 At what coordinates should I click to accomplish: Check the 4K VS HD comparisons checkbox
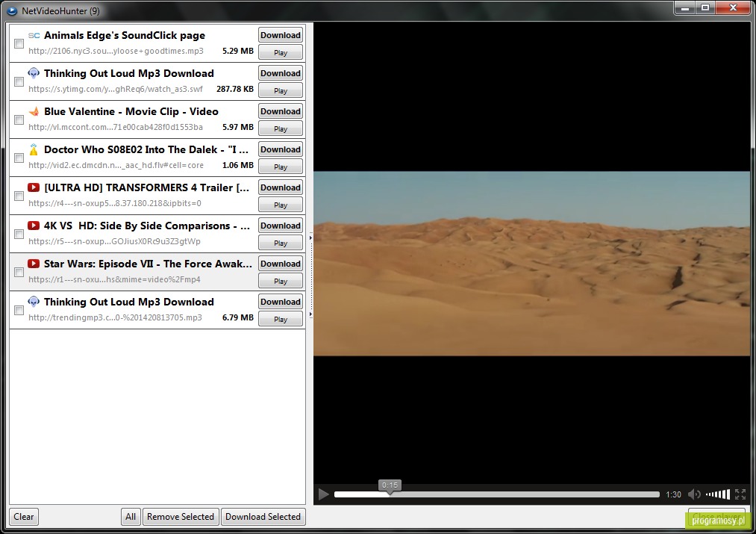19,235
